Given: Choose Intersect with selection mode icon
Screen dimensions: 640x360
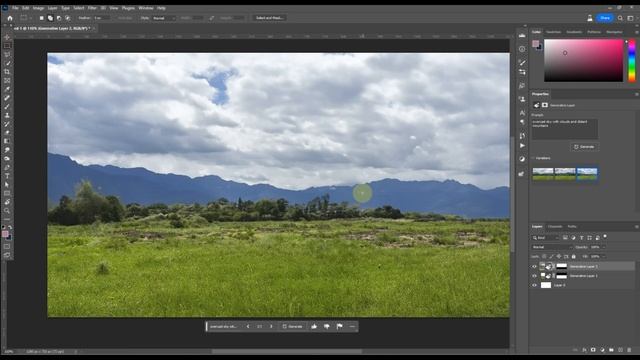Looking at the screenshot, I should (68, 18).
